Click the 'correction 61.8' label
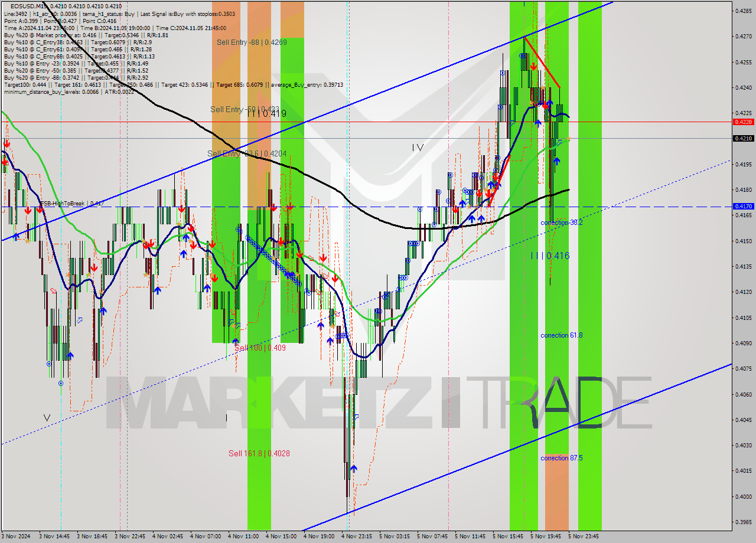 click(561, 335)
